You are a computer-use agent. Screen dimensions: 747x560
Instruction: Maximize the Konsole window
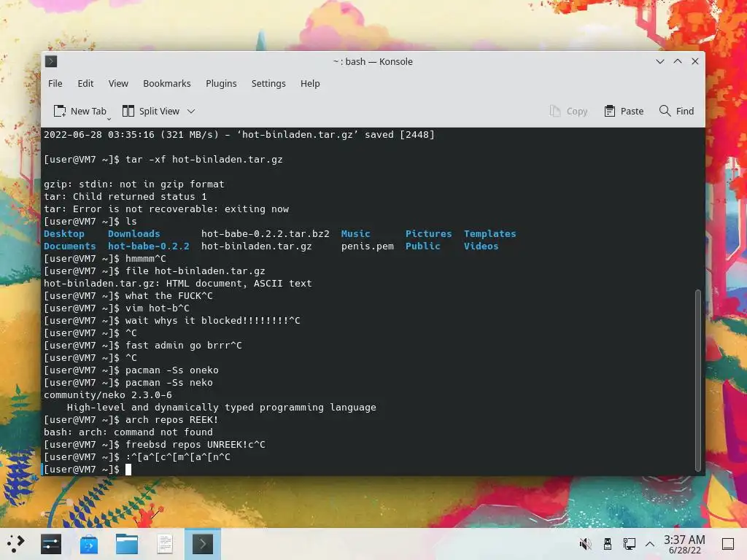(x=678, y=61)
